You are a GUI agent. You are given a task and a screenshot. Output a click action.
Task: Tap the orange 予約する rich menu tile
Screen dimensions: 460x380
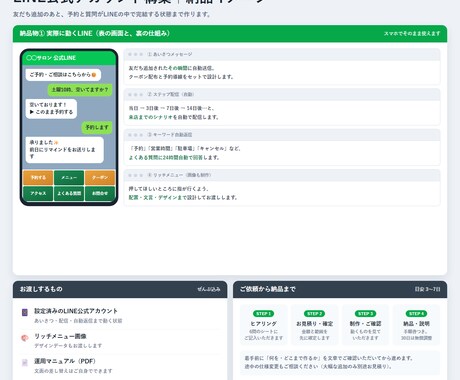[38, 178]
